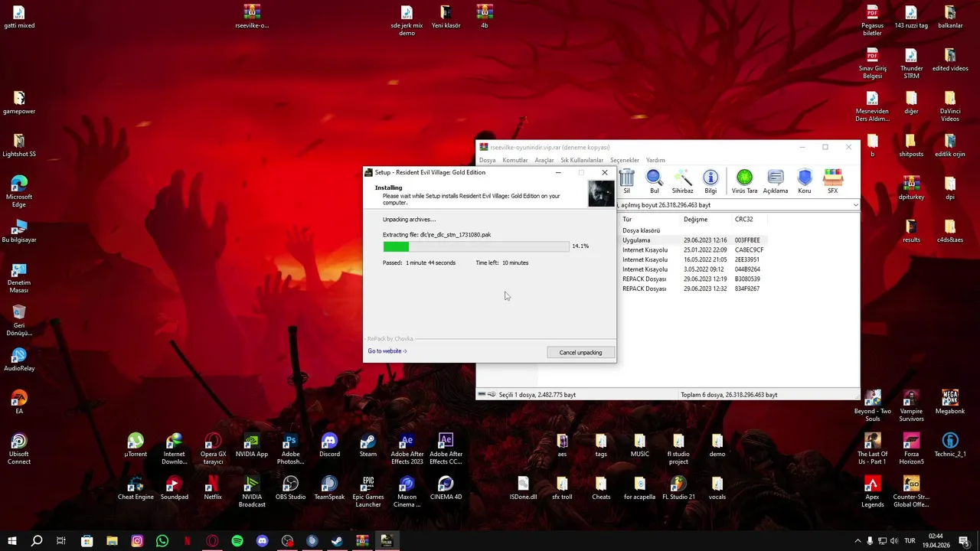This screenshot has height=551, width=980.
Task: Open the Cheat Engine desktop shortcut
Action: tap(136, 489)
